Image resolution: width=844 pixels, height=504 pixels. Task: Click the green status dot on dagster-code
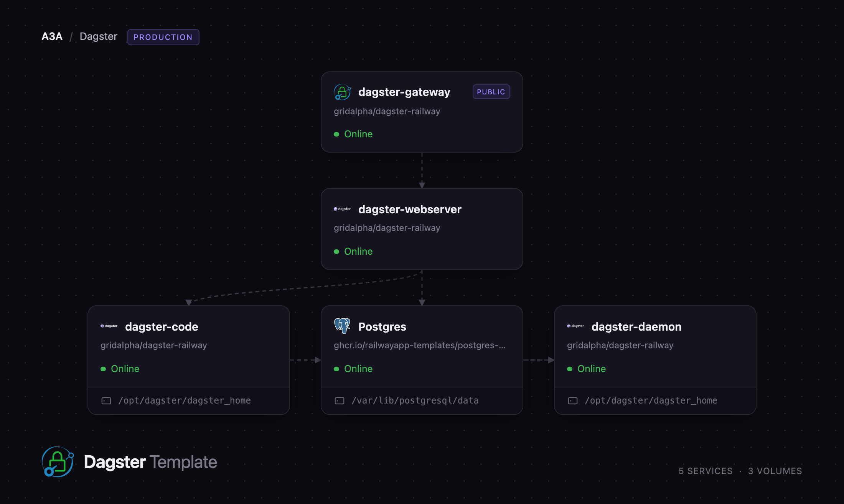coord(103,369)
